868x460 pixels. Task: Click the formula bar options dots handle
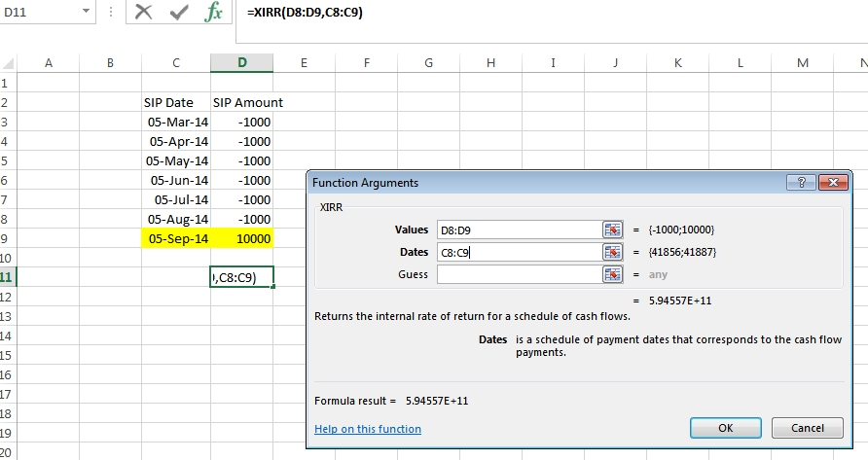click(111, 12)
